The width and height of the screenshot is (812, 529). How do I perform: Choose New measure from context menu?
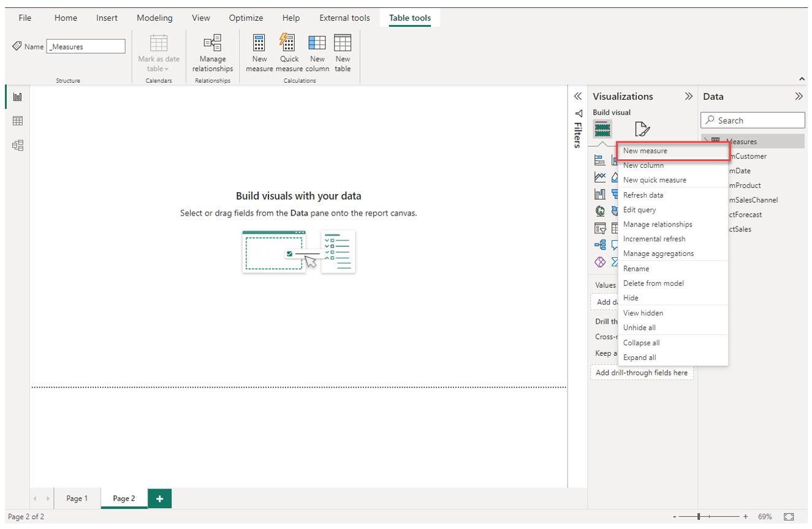tap(645, 151)
